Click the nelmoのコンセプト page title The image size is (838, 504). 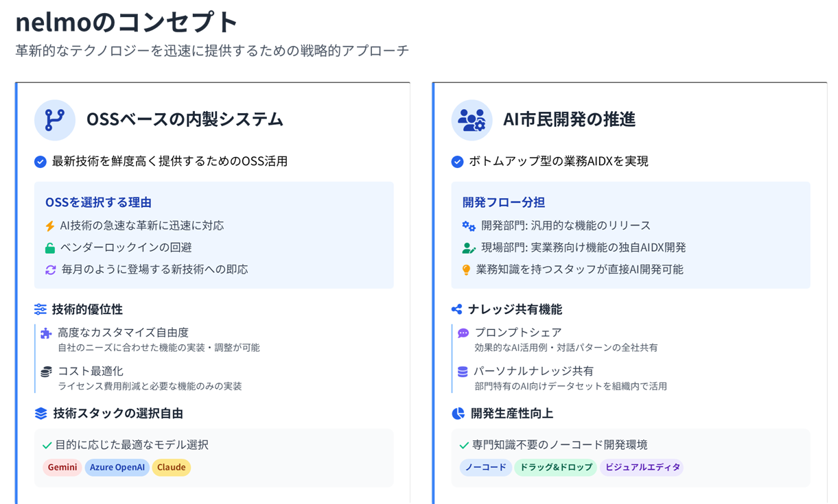[126, 22]
